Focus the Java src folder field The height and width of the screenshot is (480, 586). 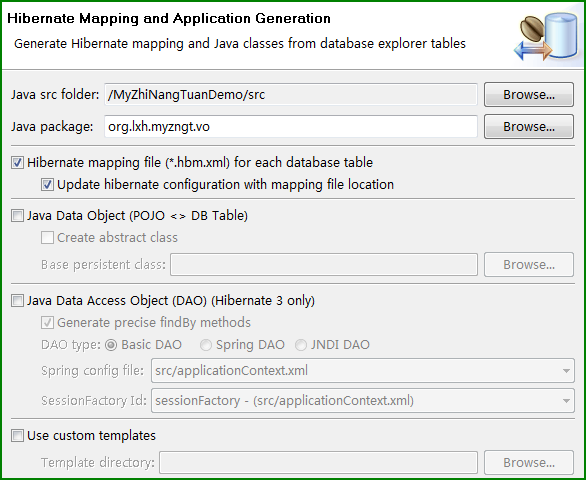tap(291, 95)
